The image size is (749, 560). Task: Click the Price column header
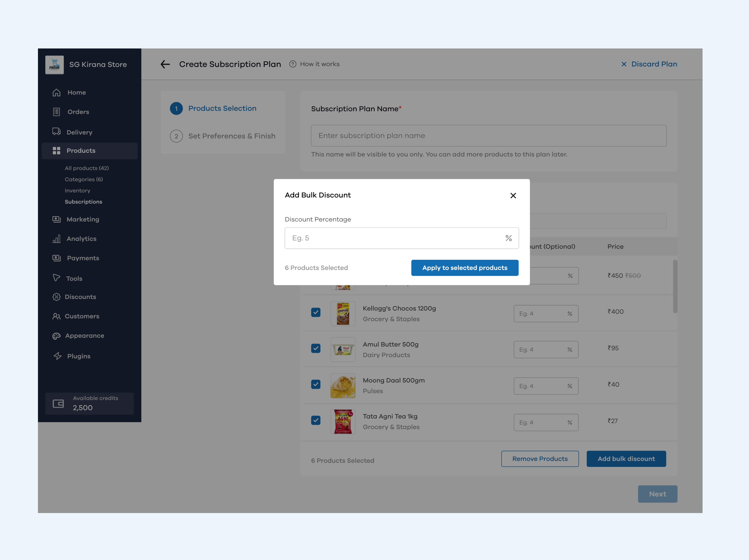[x=615, y=246]
